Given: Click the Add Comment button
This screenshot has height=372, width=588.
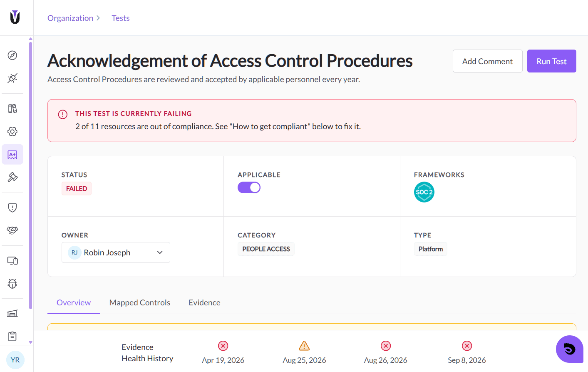Looking at the screenshot, I should [487, 61].
